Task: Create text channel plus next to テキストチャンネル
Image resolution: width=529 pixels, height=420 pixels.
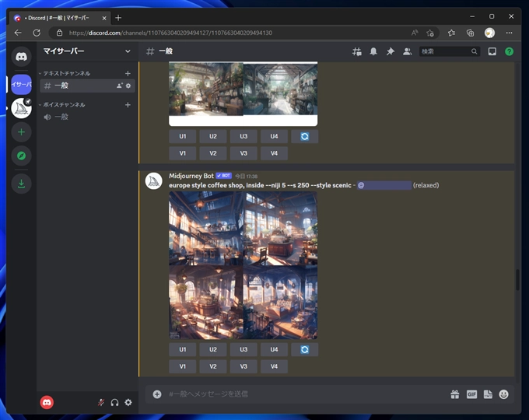Action: tap(128, 73)
